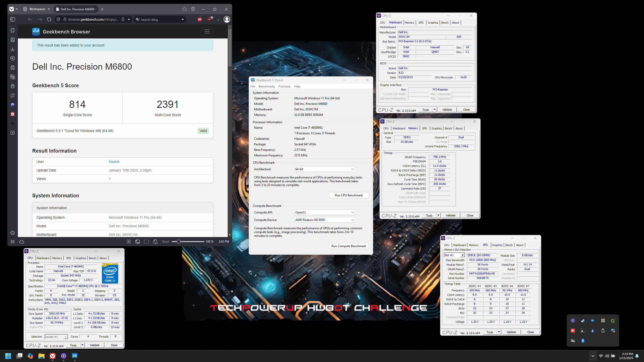Open the Compute API OpenCL dropdown

(324, 212)
